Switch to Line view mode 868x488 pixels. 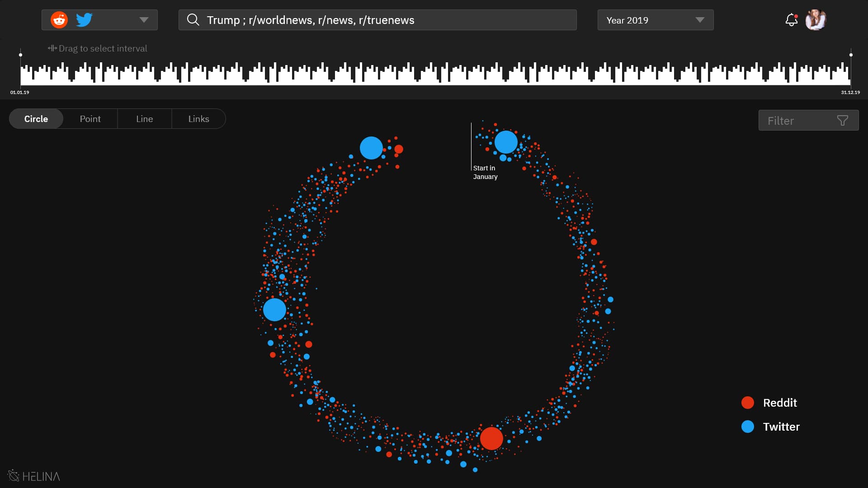pos(145,119)
